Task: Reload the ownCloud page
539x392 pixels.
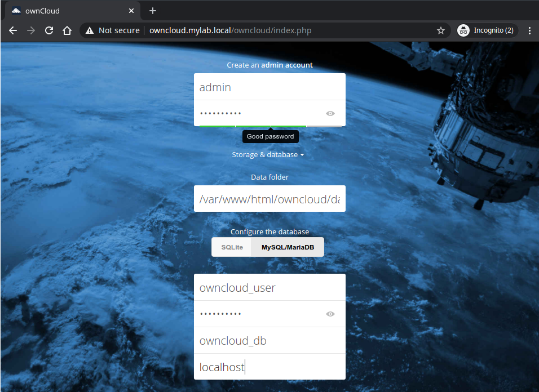Action: coord(49,30)
